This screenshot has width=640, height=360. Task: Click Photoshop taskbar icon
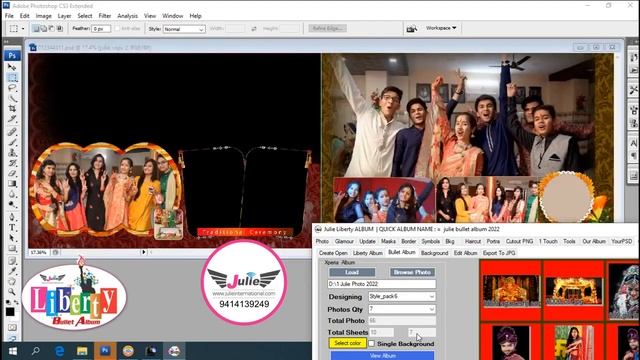[105, 351]
